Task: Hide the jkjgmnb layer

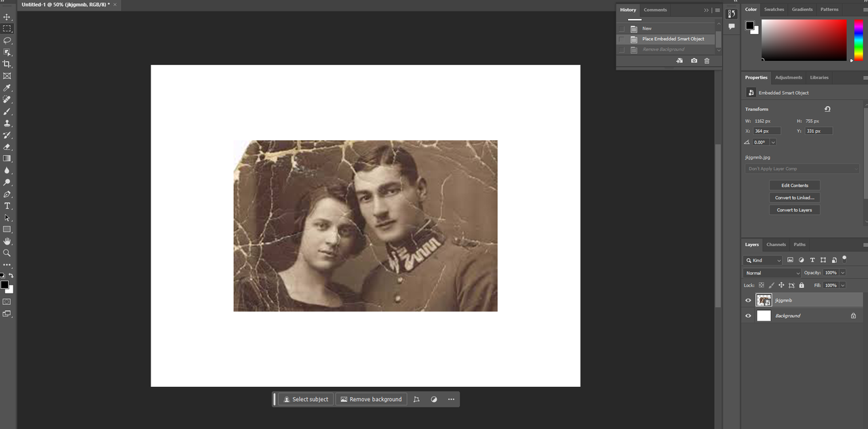Action: pyautogui.click(x=748, y=300)
